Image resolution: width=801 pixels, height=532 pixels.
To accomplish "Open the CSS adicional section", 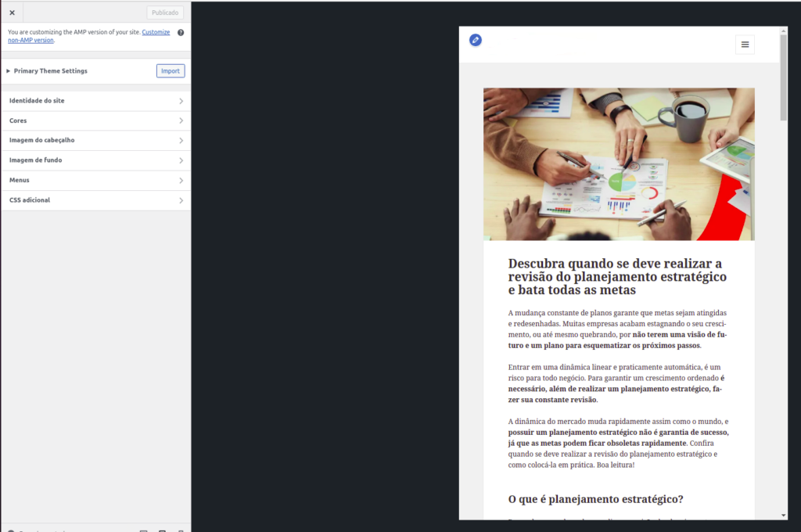I will coord(96,200).
